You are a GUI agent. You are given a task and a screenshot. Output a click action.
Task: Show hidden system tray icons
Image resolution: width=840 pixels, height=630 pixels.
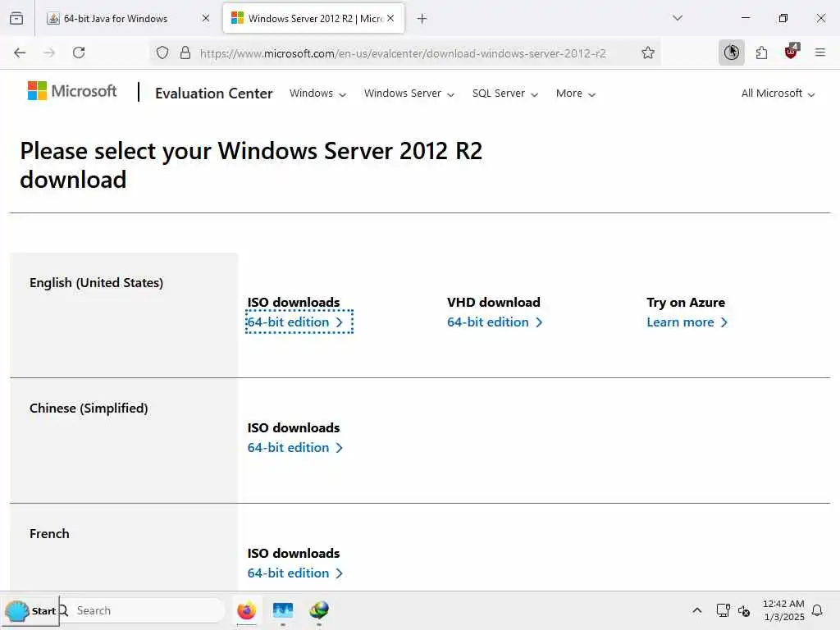(x=697, y=610)
